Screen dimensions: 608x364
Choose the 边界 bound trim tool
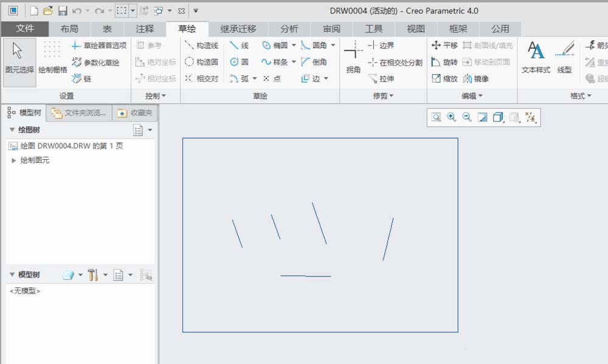tap(381, 46)
